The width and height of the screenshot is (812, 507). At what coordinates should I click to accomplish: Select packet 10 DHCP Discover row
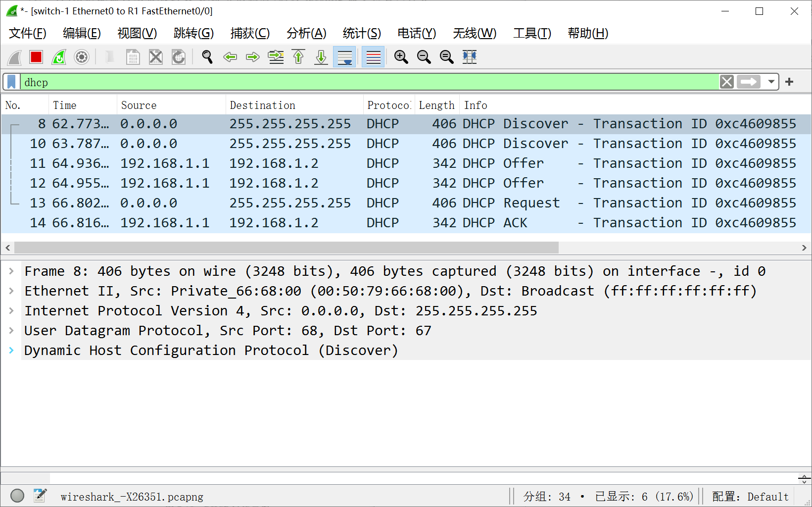tap(406, 144)
